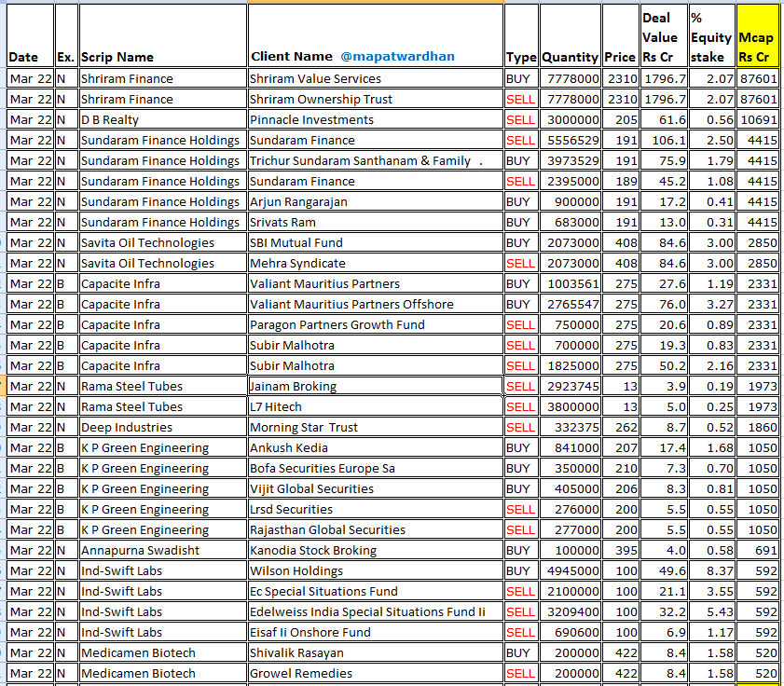The height and width of the screenshot is (686, 784).
Task: Select the deal value cell '106.1'
Action: coord(664,140)
